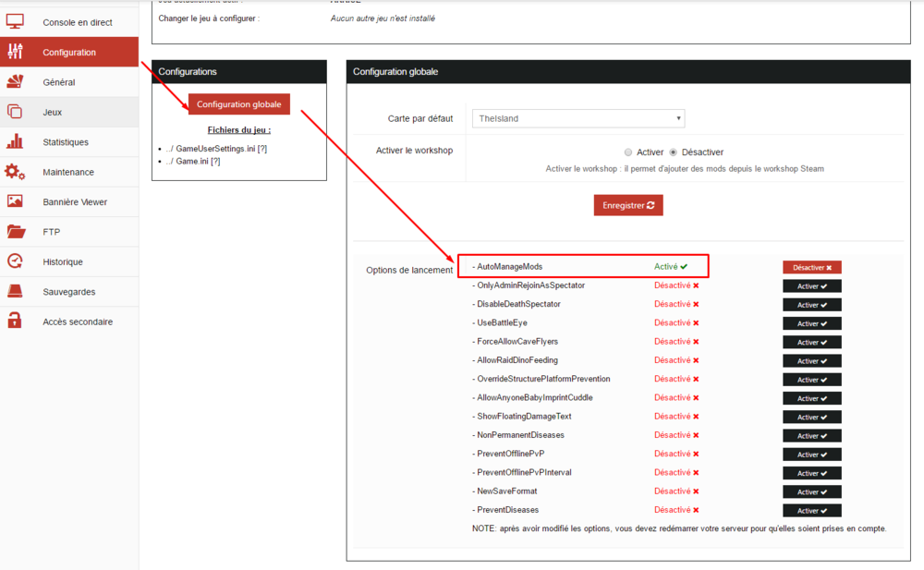924x570 pixels.
Task: Select the Activer workshop radio button
Action: point(628,152)
